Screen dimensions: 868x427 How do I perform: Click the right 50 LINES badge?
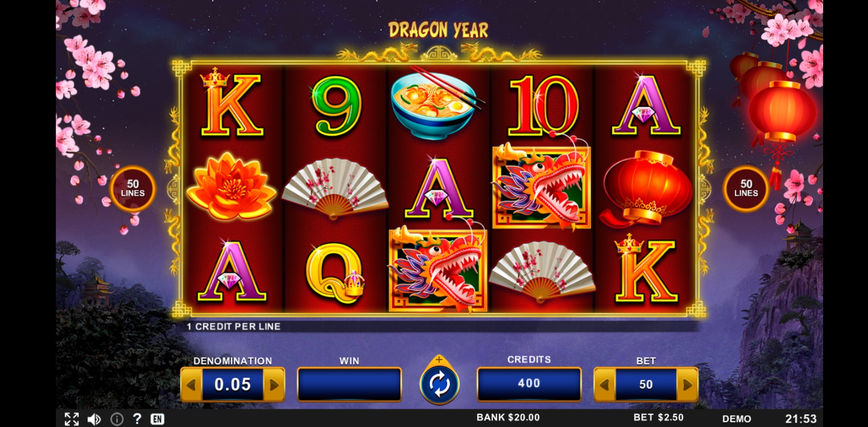point(746,189)
